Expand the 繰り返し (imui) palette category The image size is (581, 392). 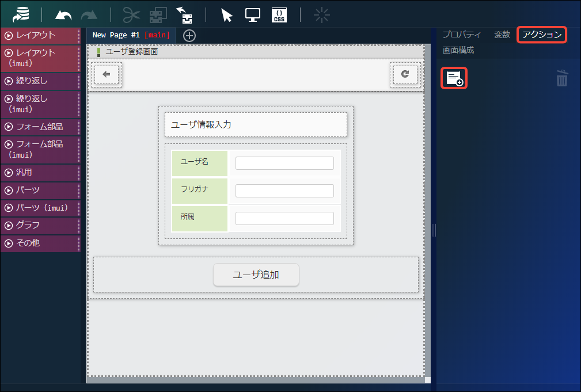click(x=40, y=104)
